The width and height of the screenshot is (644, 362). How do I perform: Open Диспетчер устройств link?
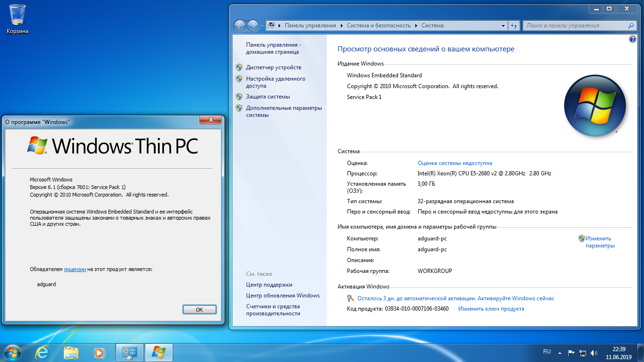click(x=273, y=67)
